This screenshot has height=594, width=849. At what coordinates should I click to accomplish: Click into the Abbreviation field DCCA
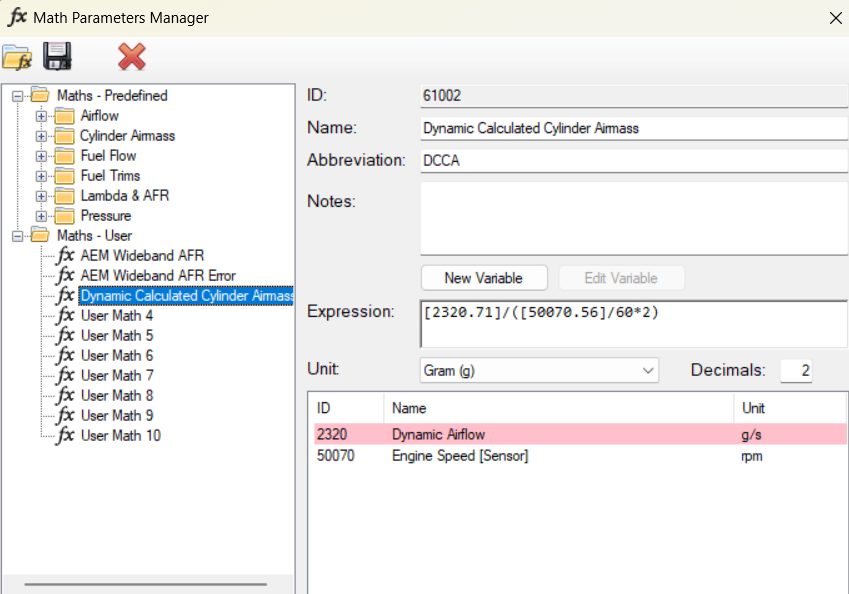click(x=634, y=161)
